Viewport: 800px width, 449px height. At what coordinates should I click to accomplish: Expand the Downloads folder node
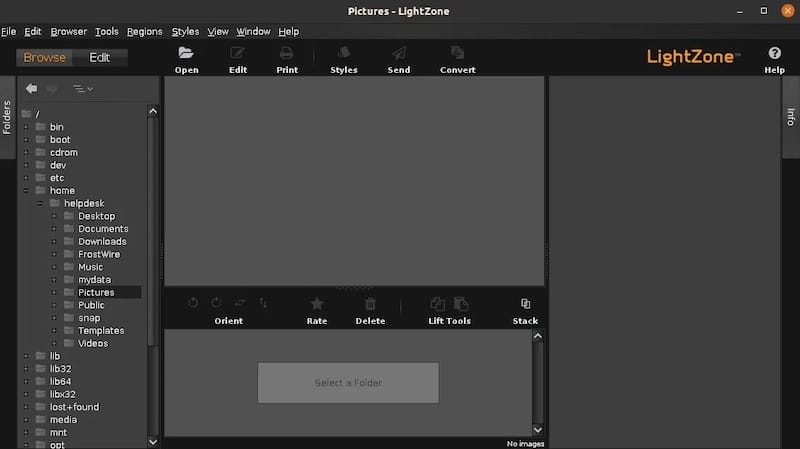coord(54,242)
